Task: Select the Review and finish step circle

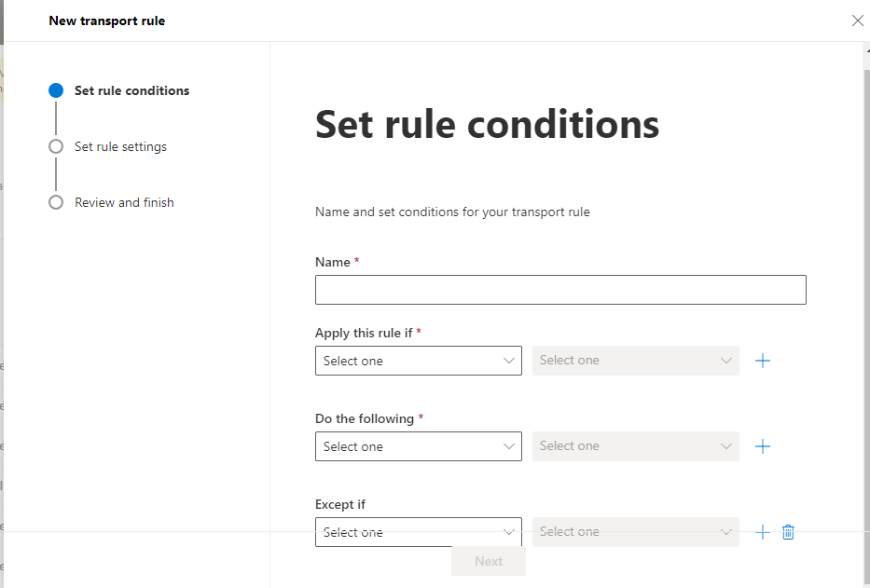Action: pos(56,202)
